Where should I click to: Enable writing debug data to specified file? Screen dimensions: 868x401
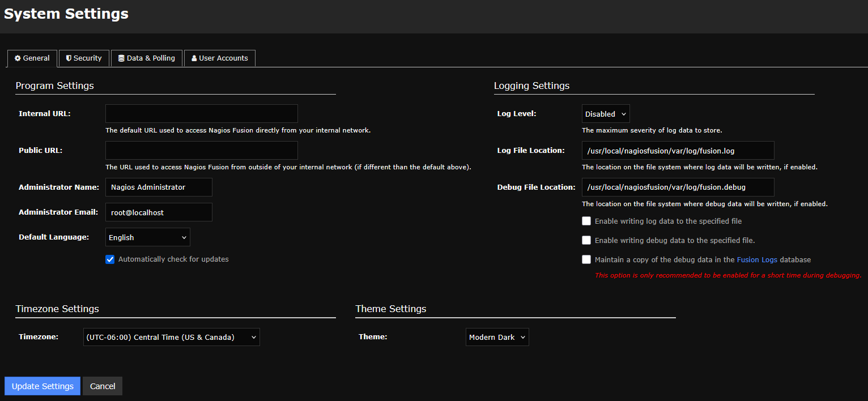(x=586, y=240)
